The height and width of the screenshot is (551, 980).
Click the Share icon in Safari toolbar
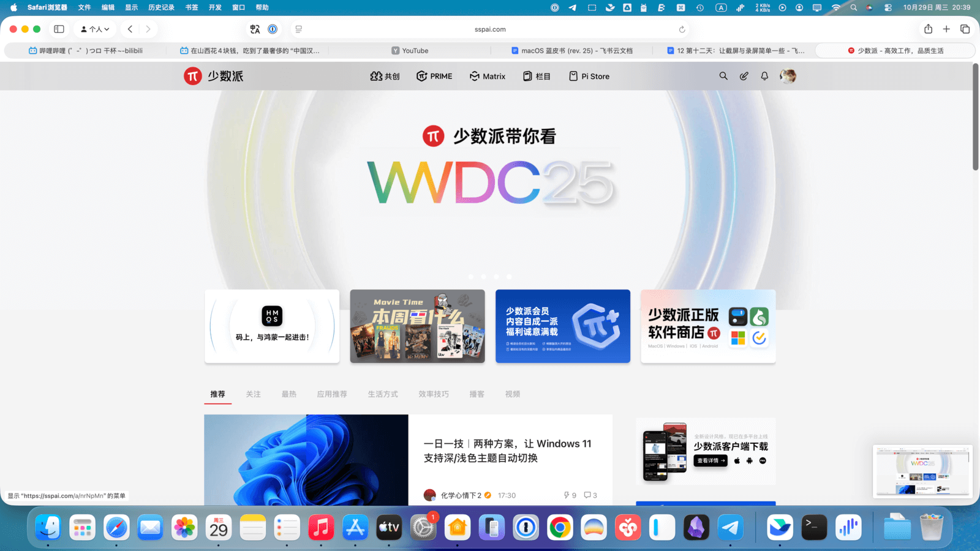[x=928, y=29]
